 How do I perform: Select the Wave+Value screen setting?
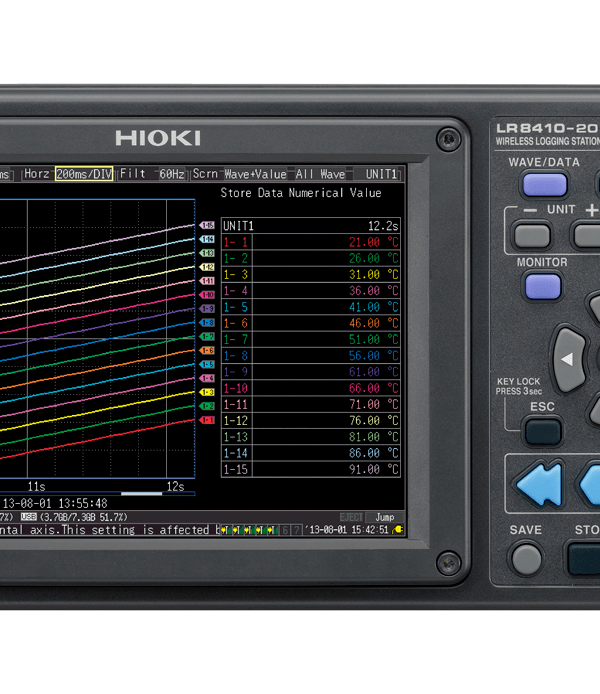tap(255, 174)
